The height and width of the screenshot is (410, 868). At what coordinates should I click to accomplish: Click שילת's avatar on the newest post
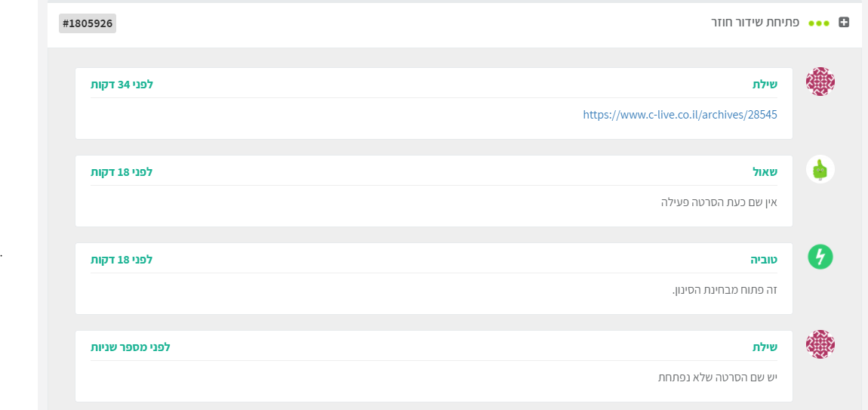click(820, 344)
